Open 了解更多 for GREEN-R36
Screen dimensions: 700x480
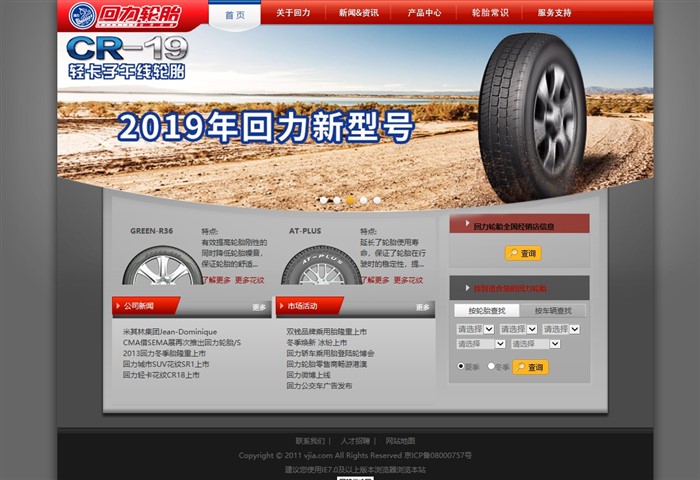217,280
